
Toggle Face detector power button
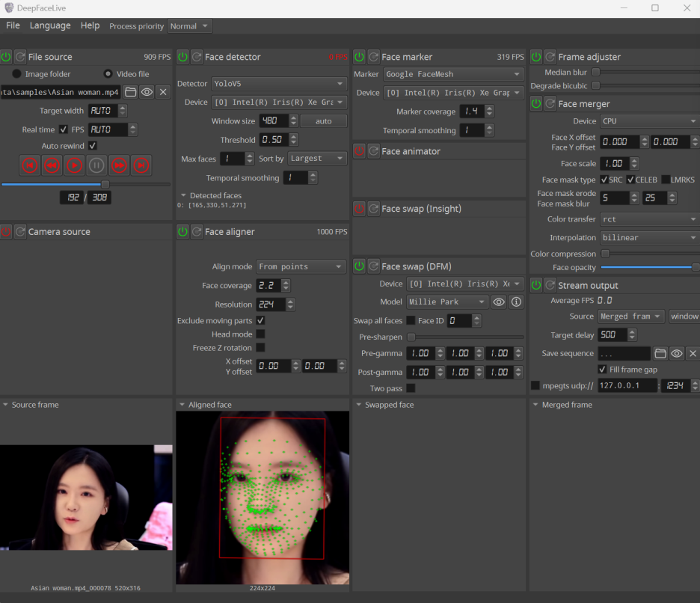(x=182, y=57)
